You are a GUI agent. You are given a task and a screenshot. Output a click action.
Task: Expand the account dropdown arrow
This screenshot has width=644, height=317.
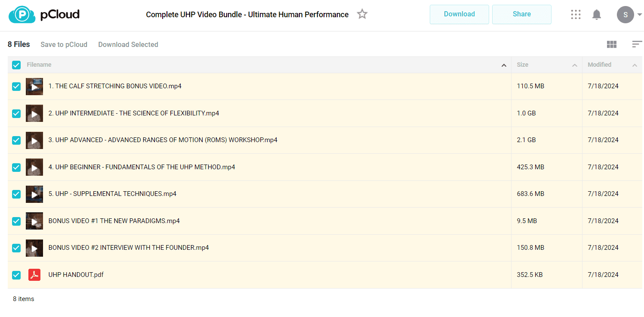pos(639,15)
